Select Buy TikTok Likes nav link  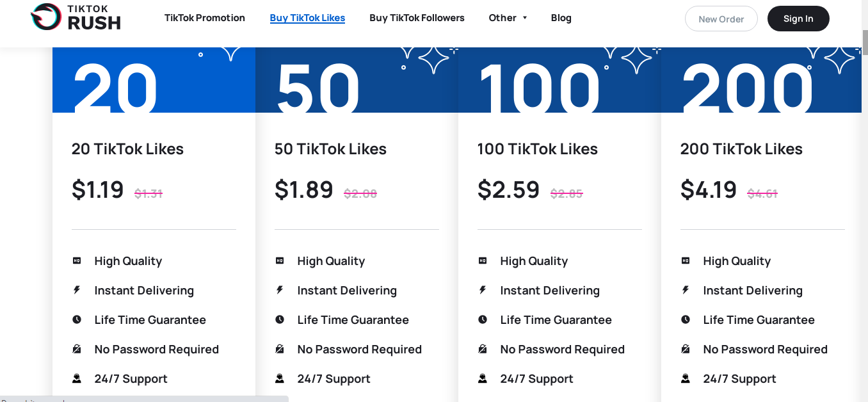click(x=307, y=18)
